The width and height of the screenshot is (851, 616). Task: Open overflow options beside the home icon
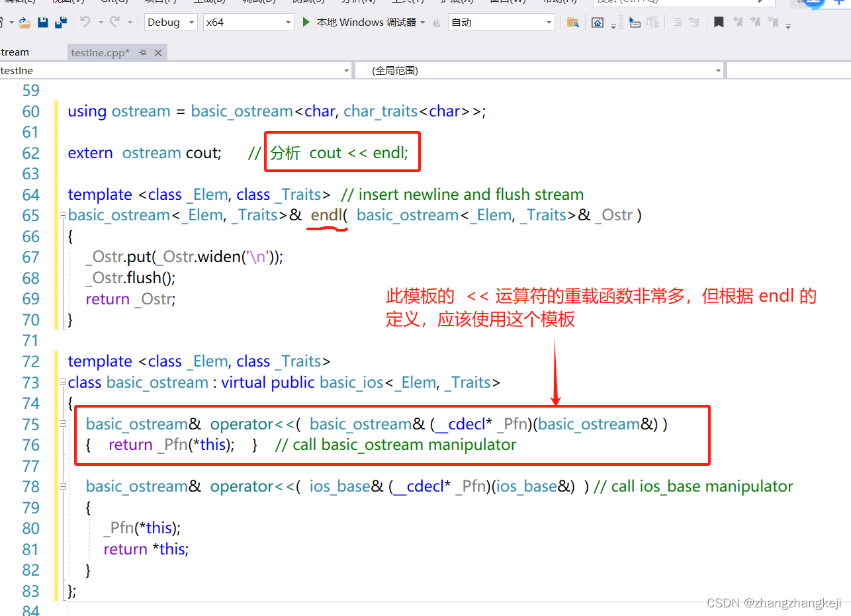point(613,26)
